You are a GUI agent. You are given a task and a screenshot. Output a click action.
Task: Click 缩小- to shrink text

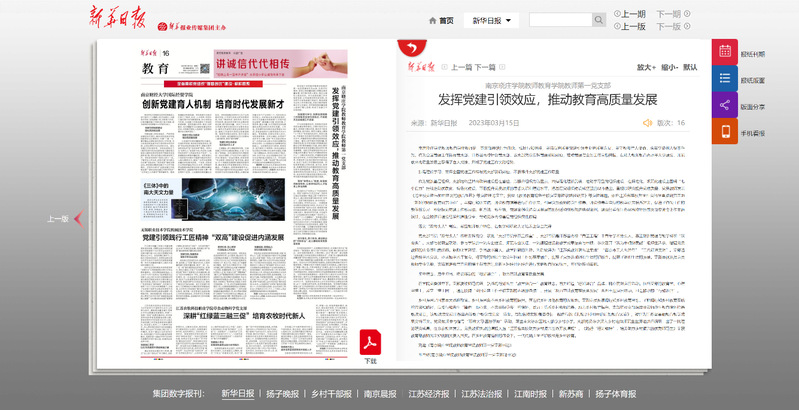(670, 67)
